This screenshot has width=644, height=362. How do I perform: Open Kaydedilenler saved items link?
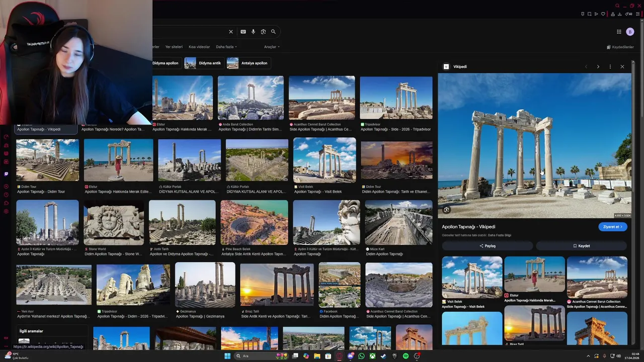point(620,47)
